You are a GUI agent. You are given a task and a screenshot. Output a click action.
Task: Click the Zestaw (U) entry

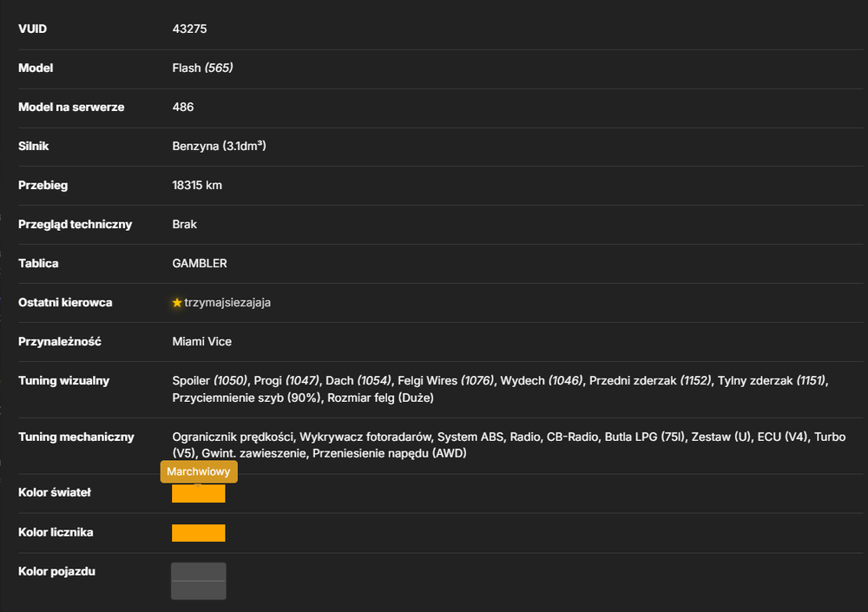tap(720, 437)
